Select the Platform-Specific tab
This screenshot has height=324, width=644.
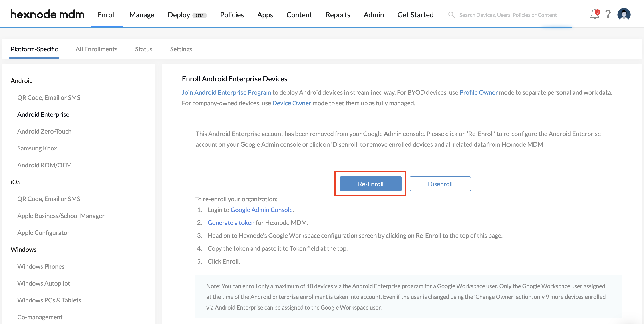coord(34,49)
